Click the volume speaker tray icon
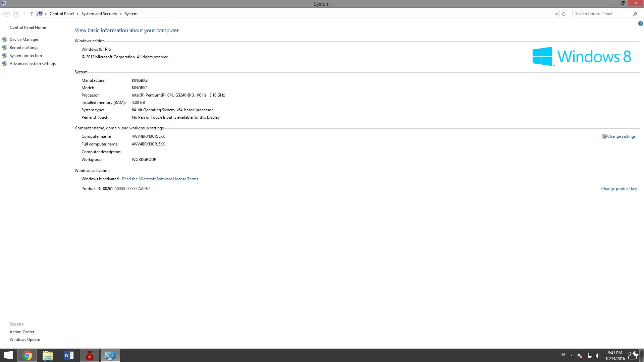 coord(598,356)
